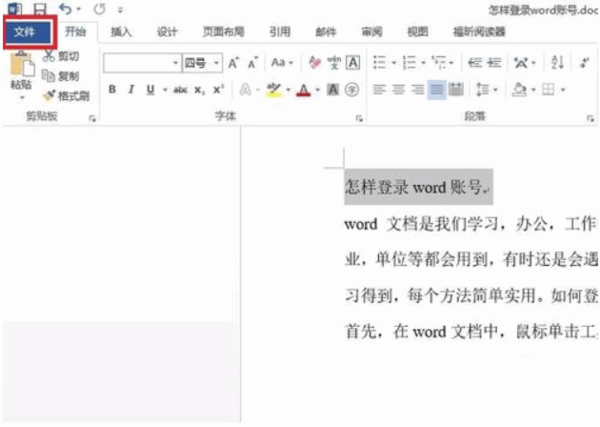The width and height of the screenshot is (600, 427).
Task: Open the 字体 dialog launcher
Action: coord(359,119)
